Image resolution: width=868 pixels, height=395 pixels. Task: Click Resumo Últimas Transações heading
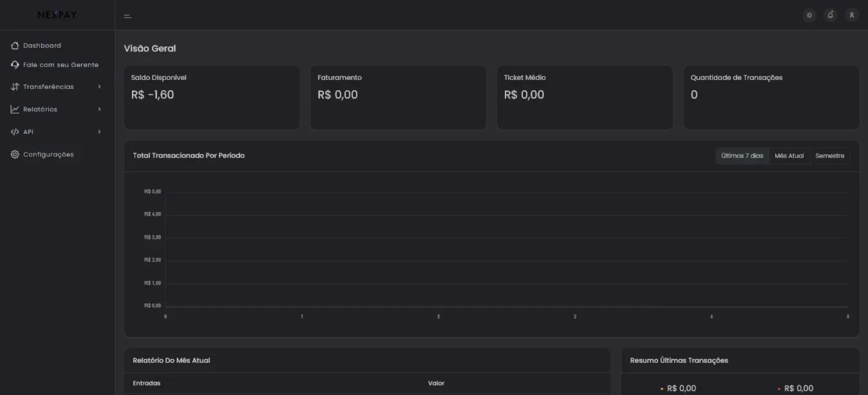pos(679,360)
